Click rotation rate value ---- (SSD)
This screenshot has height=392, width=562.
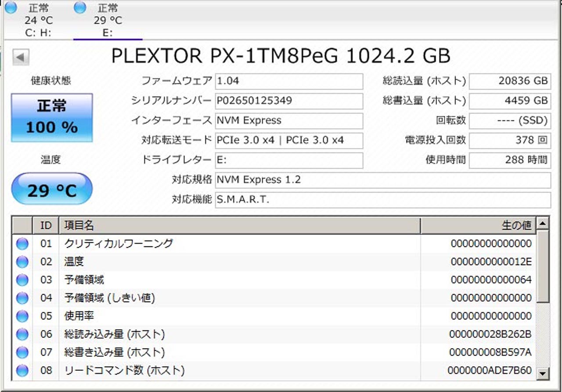[x=510, y=121]
